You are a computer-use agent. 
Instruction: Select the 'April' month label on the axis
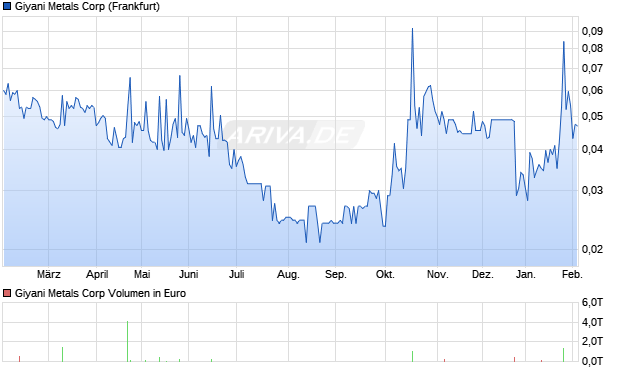tap(97, 274)
